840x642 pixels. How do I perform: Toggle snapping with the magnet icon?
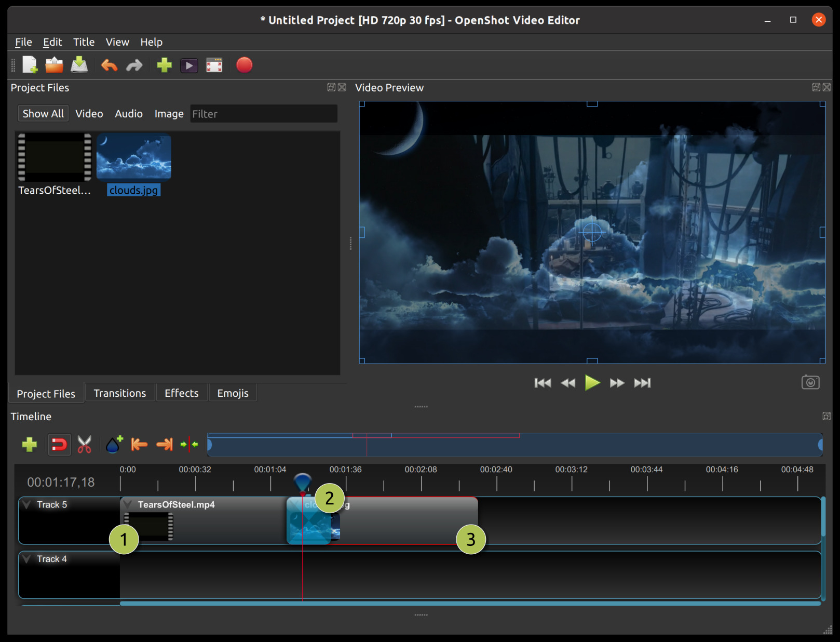pos(59,445)
